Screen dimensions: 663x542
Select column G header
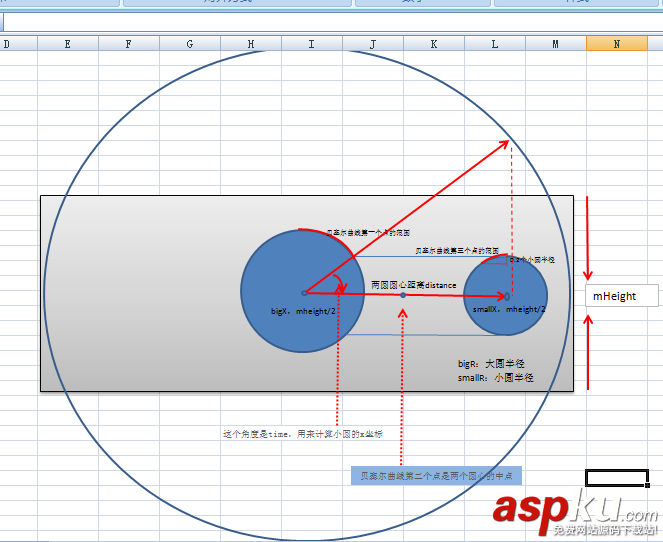point(190,44)
